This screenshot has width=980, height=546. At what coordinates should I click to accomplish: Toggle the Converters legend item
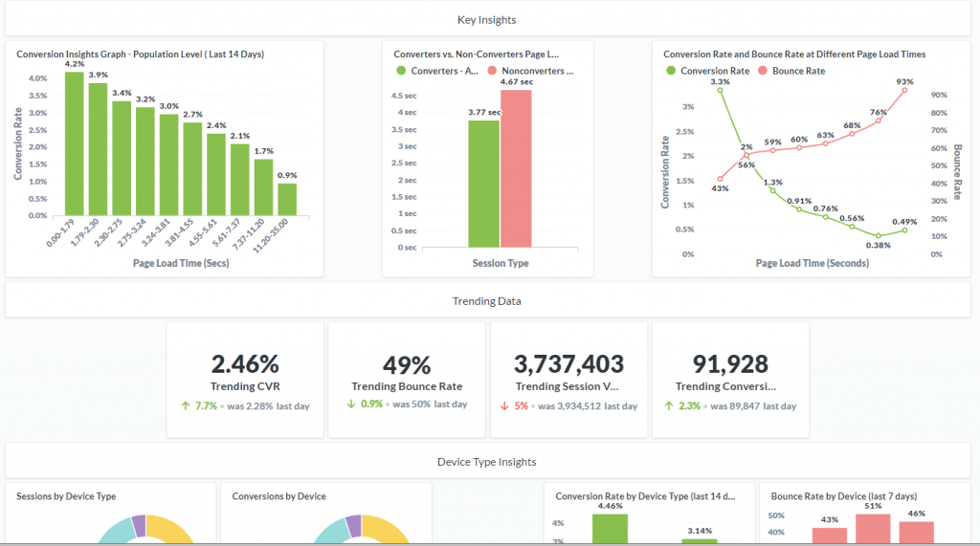click(437, 71)
